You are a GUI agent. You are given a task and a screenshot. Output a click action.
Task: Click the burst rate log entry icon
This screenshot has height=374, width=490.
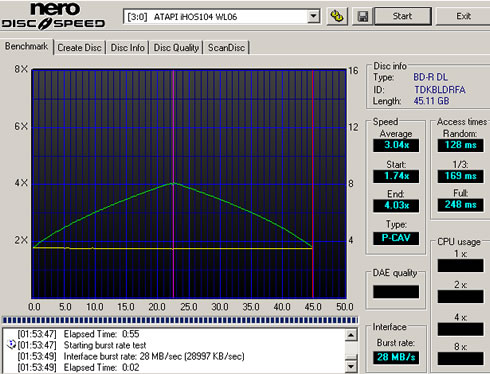[x=11, y=345]
